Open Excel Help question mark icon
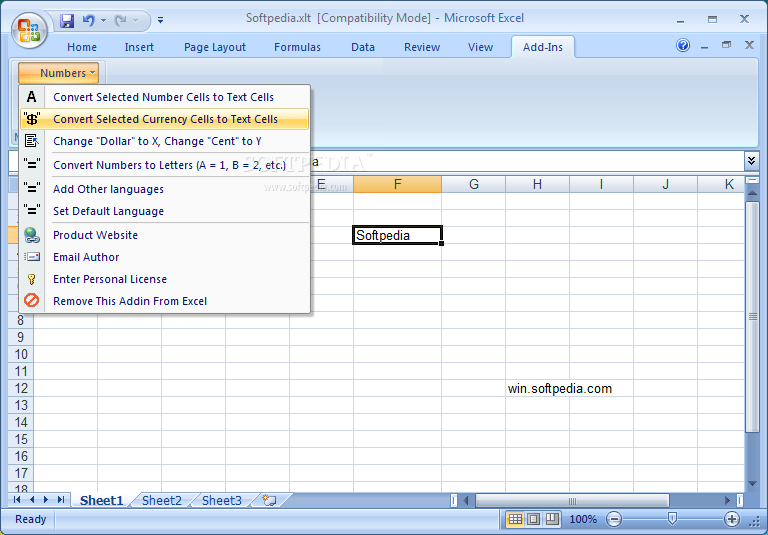 click(683, 46)
